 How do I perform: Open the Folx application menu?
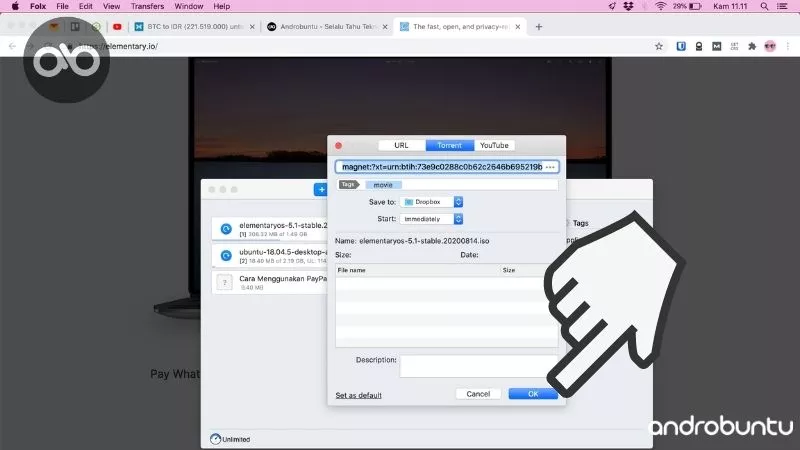(38, 6)
